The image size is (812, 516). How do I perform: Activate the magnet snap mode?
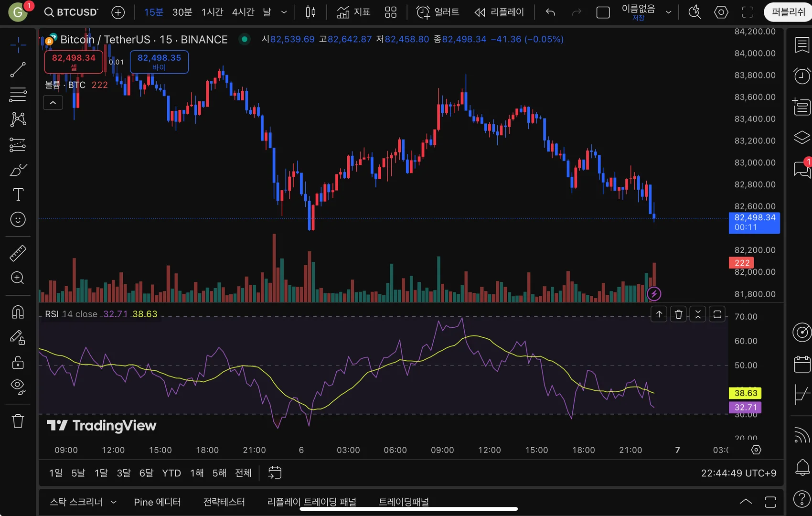(x=18, y=312)
